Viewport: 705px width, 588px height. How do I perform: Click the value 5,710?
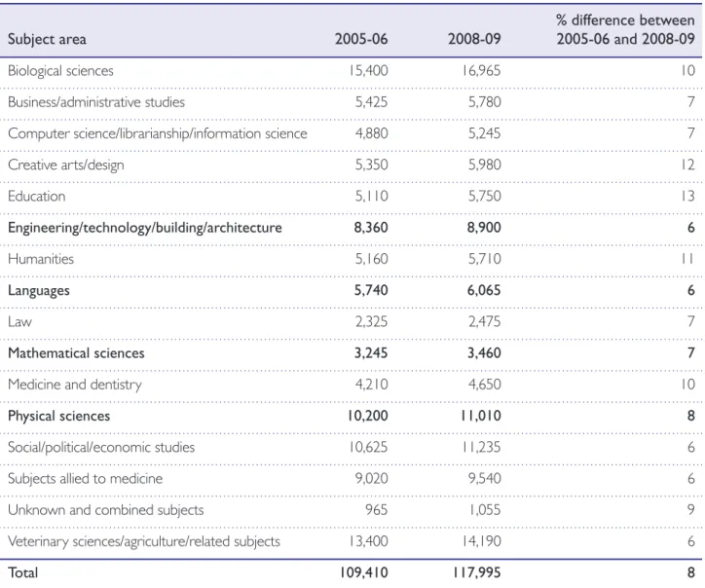tap(485, 259)
